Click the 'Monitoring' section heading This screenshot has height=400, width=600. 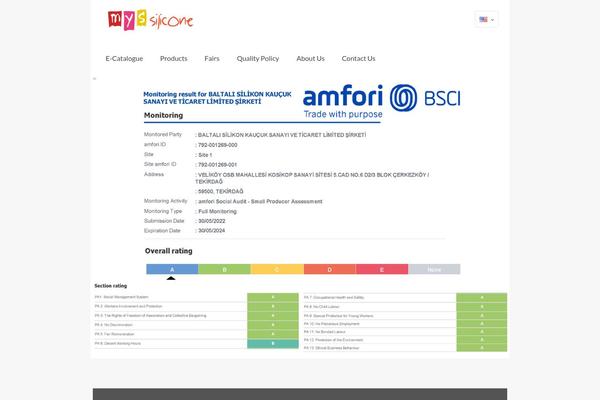point(163,115)
